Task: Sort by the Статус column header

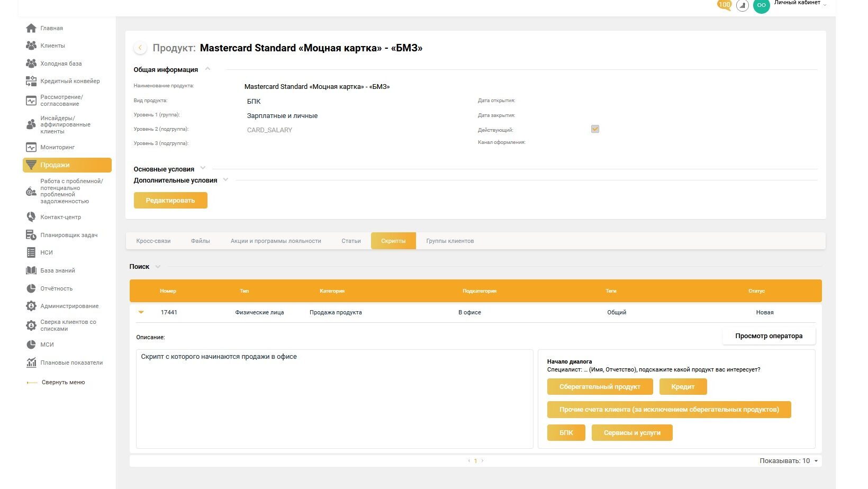Action: click(756, 291)
